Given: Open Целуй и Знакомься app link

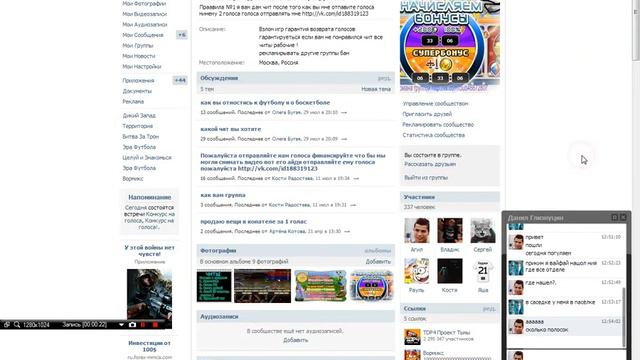Looking at the screenshot, I should (x=147, y=158).
